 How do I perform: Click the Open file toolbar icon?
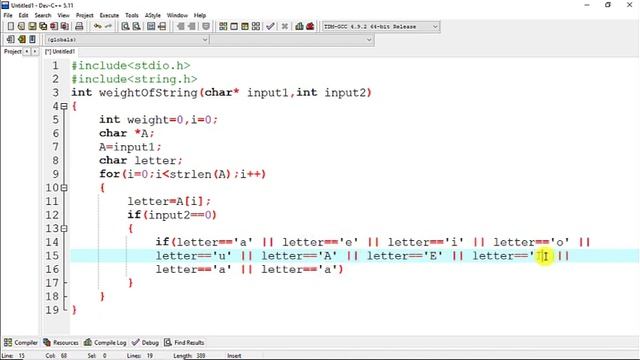coord(21,27)
